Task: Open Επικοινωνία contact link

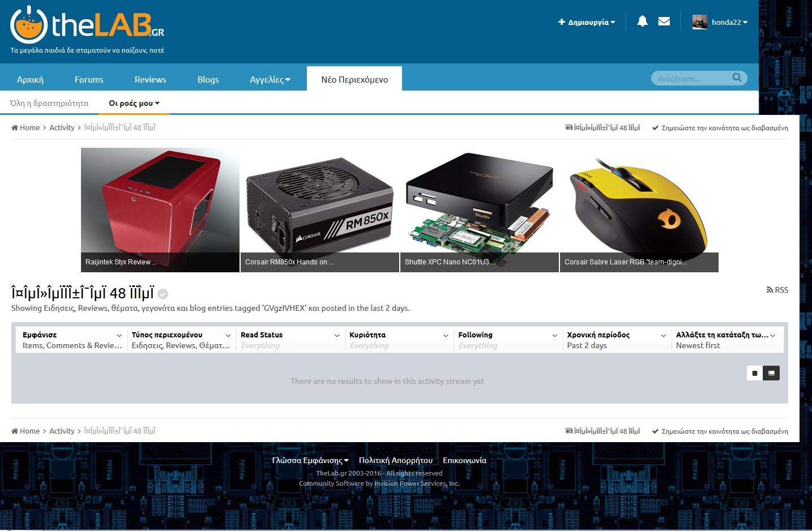Action: pyautogui.click(x=464, y=460)
